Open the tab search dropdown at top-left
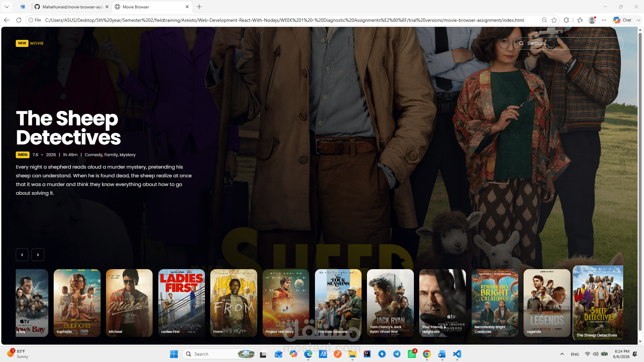The height and width of the screenshot is (362, 644). 7,7
